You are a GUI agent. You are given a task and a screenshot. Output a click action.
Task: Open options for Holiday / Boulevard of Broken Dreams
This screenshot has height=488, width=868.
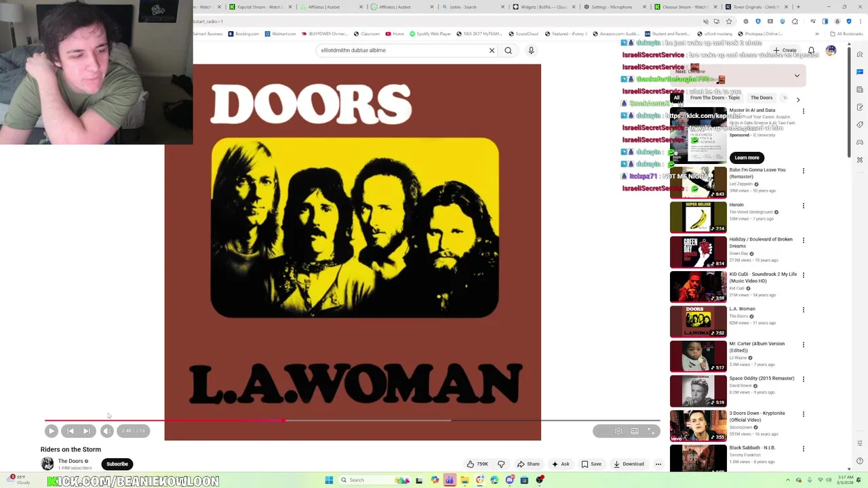(804, 240)
